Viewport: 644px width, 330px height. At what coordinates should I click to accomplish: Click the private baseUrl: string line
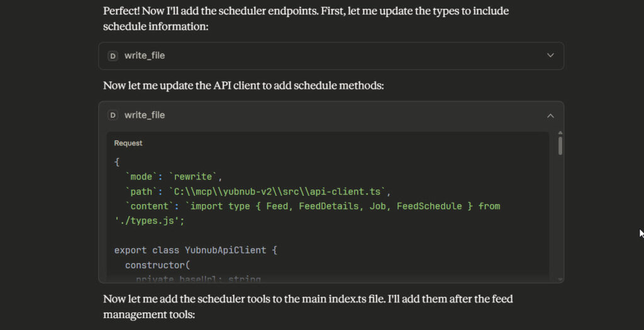click(x=198, y=278)
